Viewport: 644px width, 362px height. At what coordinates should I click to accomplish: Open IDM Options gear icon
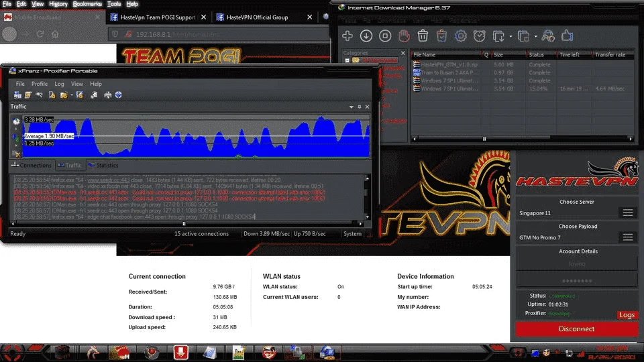460,36
